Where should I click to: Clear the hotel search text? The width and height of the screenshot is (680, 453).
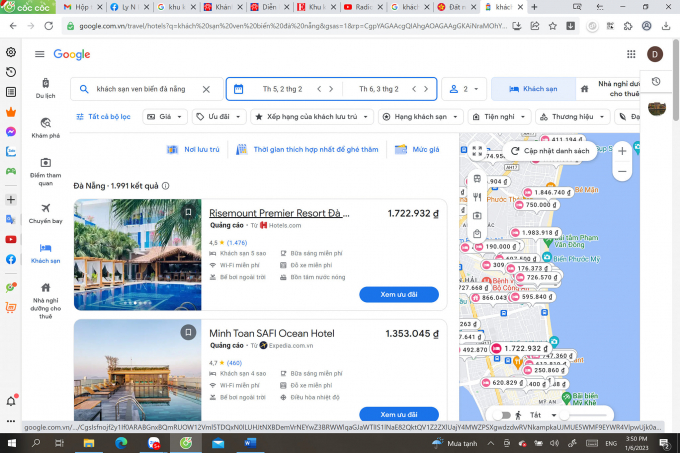(x=206, y=89)
